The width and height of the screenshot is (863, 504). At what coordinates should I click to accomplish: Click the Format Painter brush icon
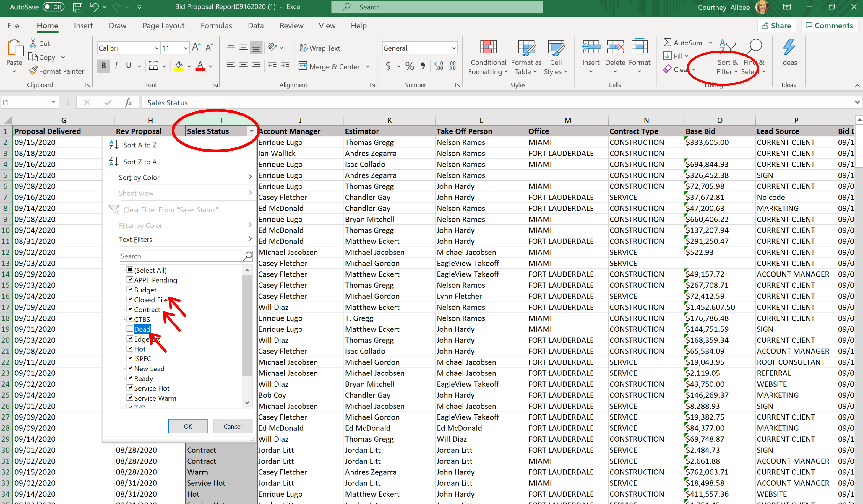pyautogui.click(x=33, y=71)
